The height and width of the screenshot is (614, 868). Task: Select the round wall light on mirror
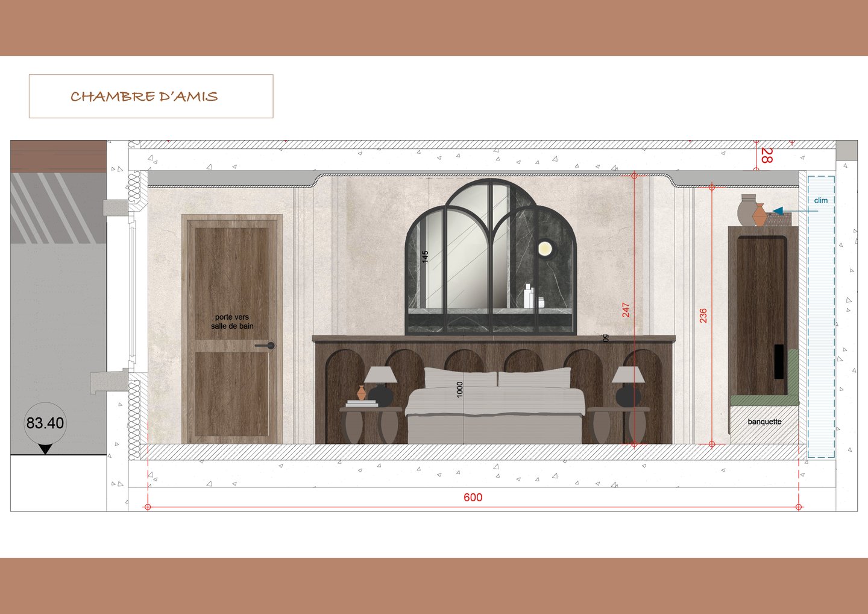click(545, 248)
